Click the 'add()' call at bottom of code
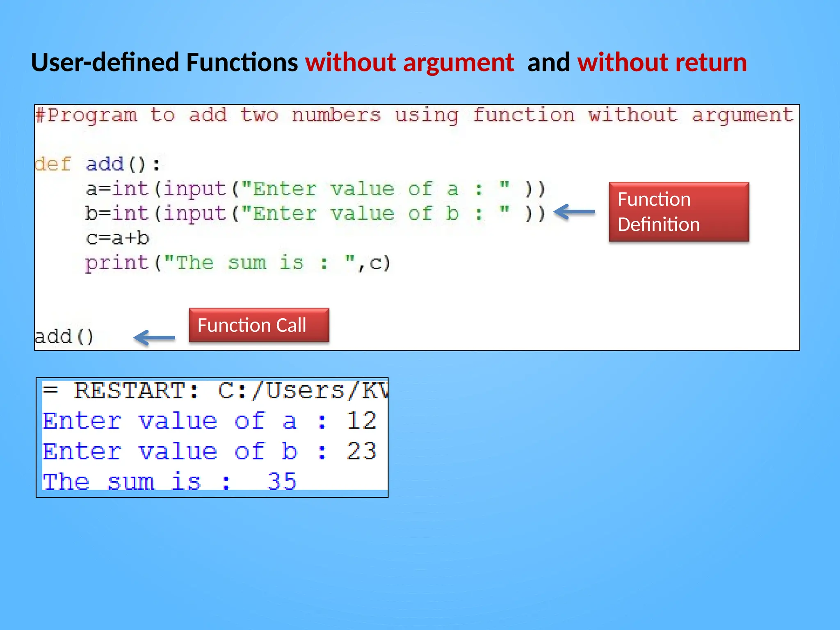Image resolution: width=840 pixels, height=630 pixels. coord(64,337)
